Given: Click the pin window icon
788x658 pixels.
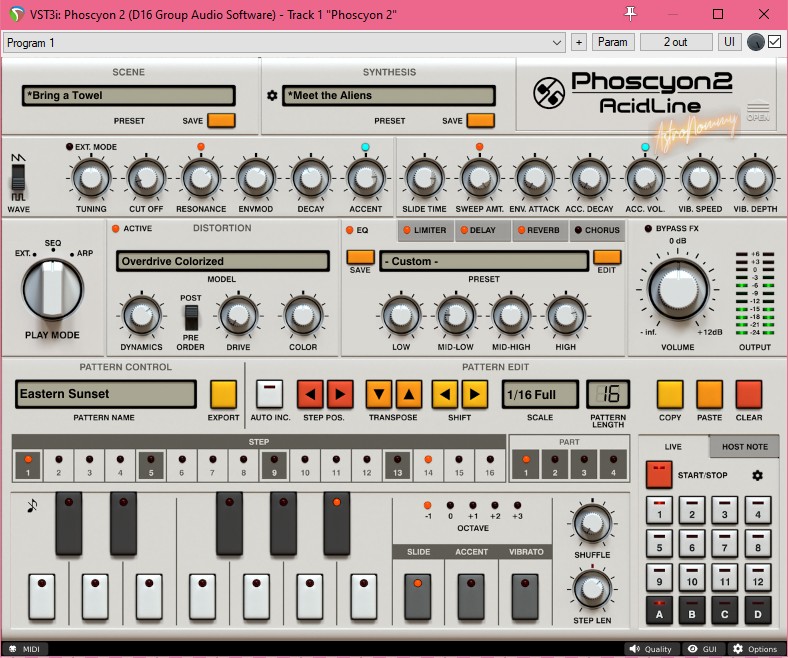Looking at the screenshot, I should coord(630,14).
